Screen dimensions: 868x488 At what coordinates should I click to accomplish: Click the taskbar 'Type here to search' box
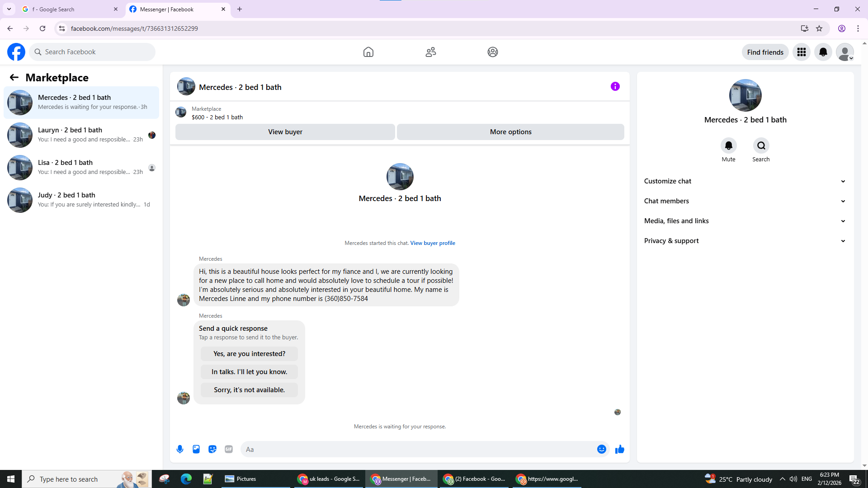[x=87, y=479]
